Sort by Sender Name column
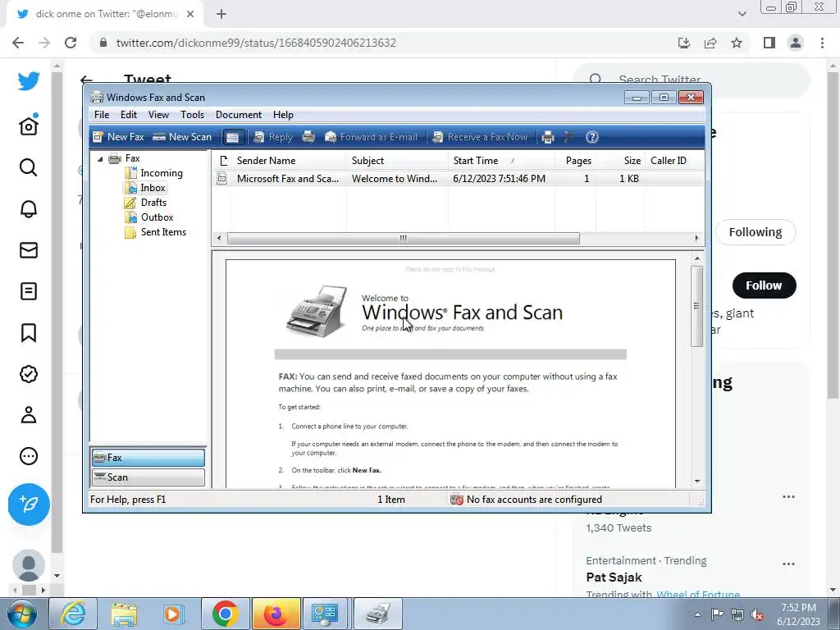Image resolution: width=840 pixels, height=630 pixels. click(x=290, y=161)
